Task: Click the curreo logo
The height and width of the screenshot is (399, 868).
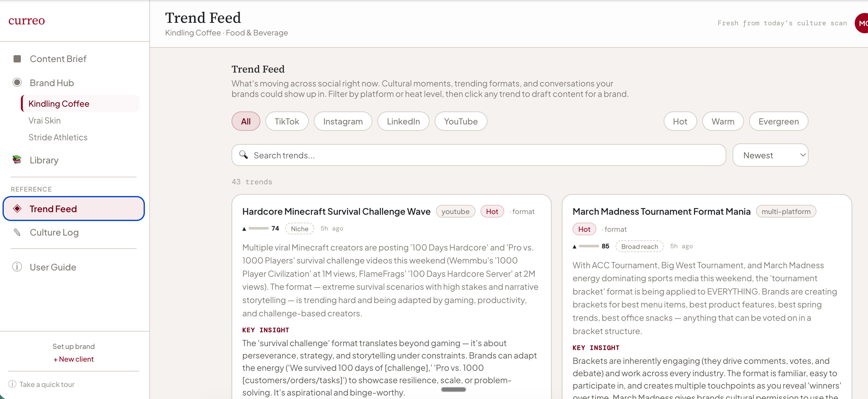Action: (27, 20)
